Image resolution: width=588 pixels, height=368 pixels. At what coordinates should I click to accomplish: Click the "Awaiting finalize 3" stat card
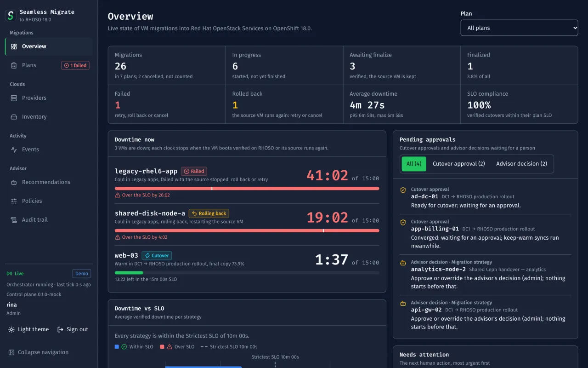[x=402, y=65]
